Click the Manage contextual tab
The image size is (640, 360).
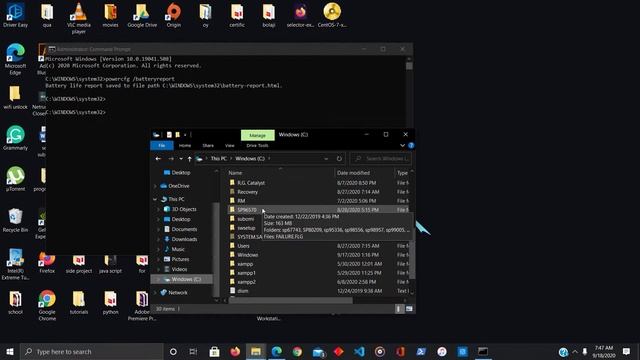pyautogui.click(x=258, y=135)
